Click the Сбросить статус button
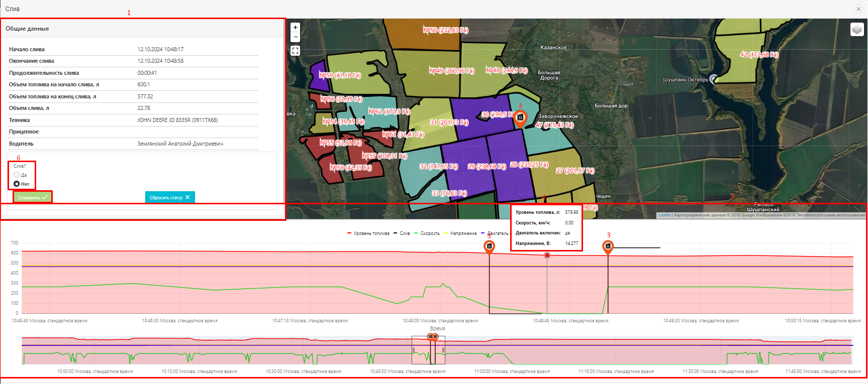This screenshot has height=384, width=868. tap(169, 197)
